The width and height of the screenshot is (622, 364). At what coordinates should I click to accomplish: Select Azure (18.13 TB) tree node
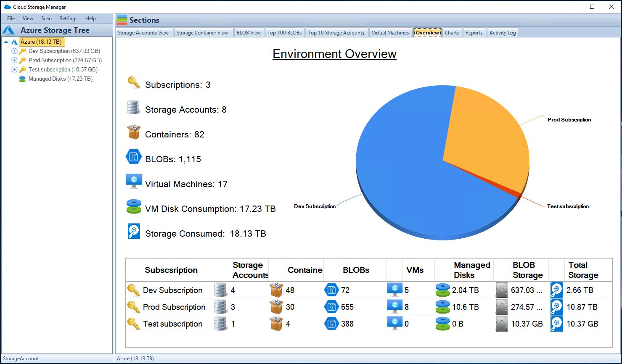point(42,42)
